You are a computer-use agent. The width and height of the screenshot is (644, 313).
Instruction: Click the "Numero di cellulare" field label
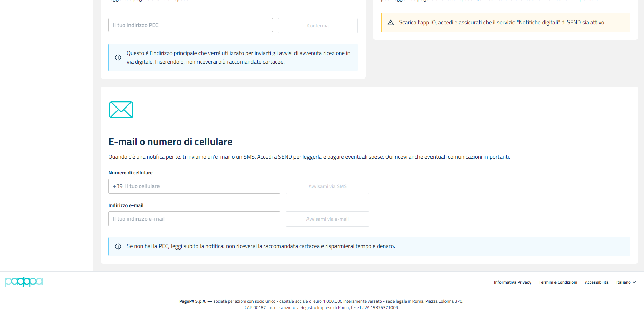[131, 173]
